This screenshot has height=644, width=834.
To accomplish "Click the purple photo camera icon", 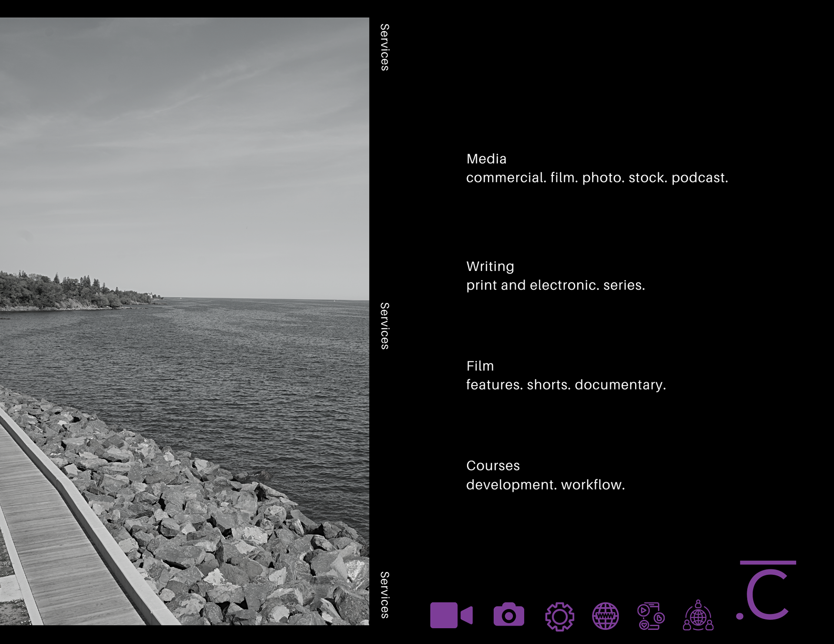I will 509,615.
